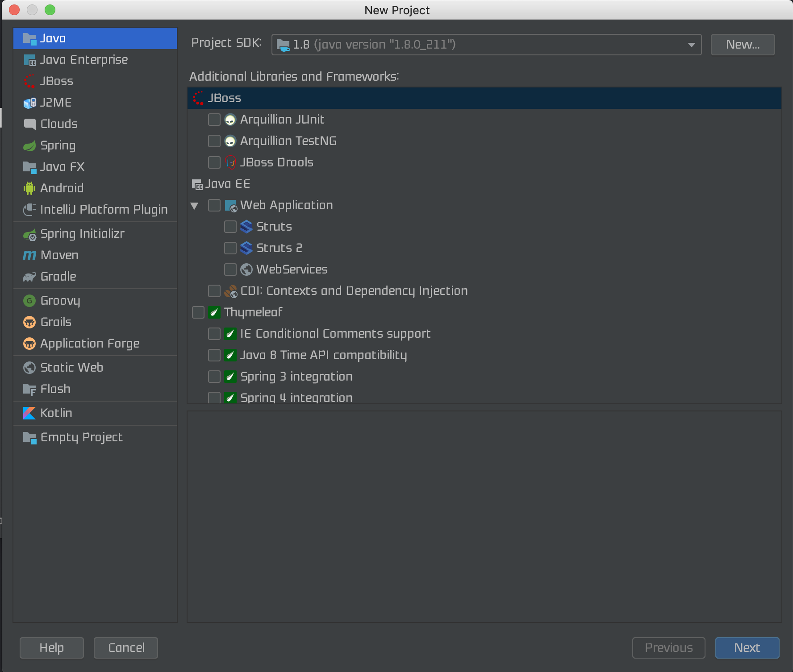Check Java 8 Time API compatibility
793x672 pixels.
coord(214,355)
